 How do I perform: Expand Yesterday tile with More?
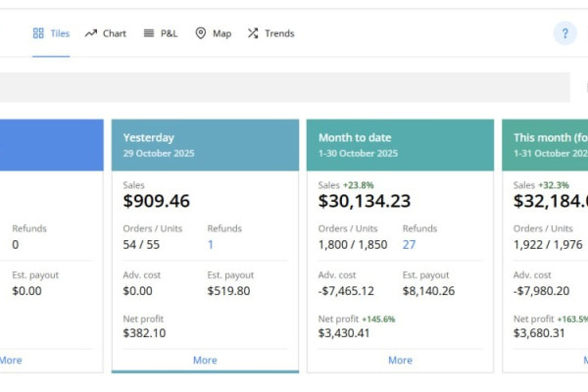[x=205, y=360]
